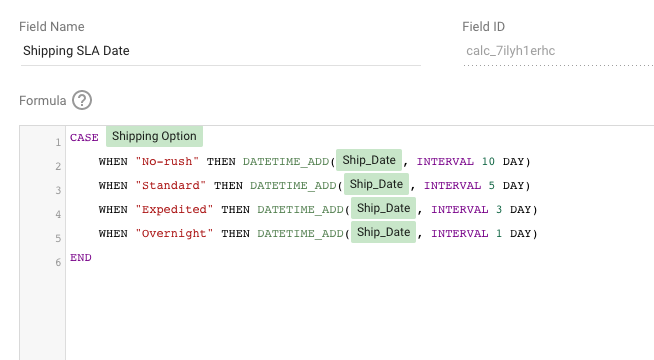Click line number 1 in the gutter
The image size is (654, 360).
[58, 143]
